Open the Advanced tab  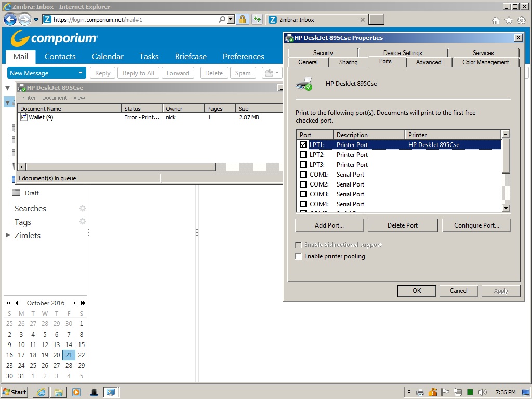tap(429, 62)
